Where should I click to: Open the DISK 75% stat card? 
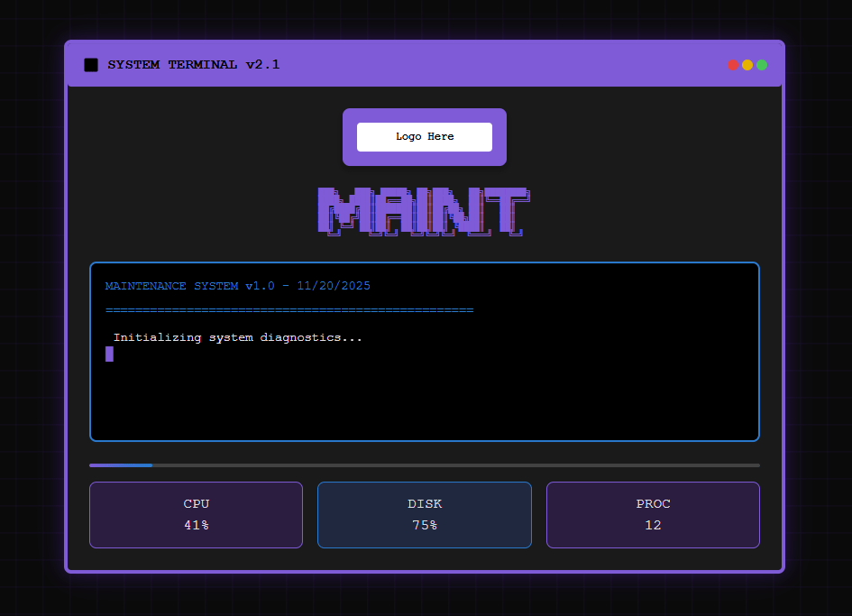pyautogui.click(x=425, y=515)
